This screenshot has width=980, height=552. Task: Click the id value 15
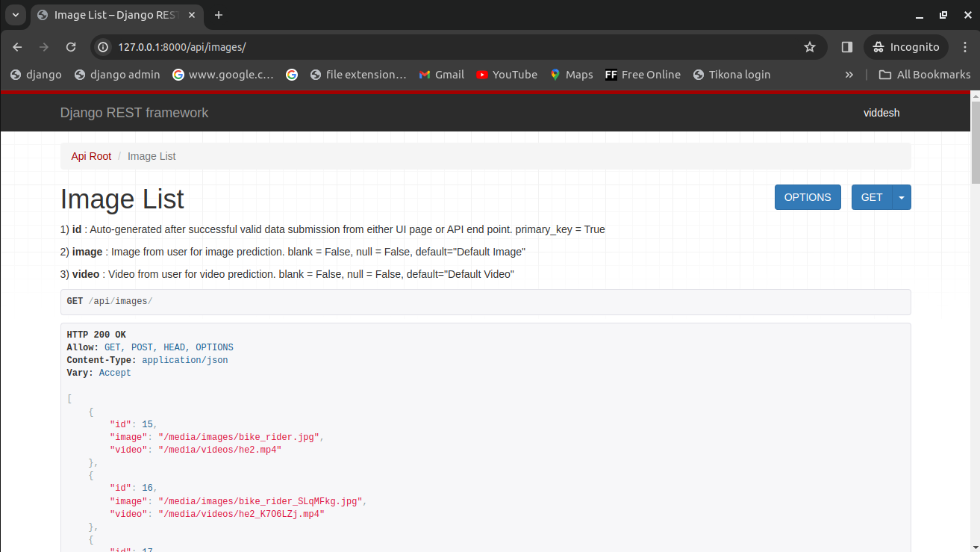click(147, 424)
